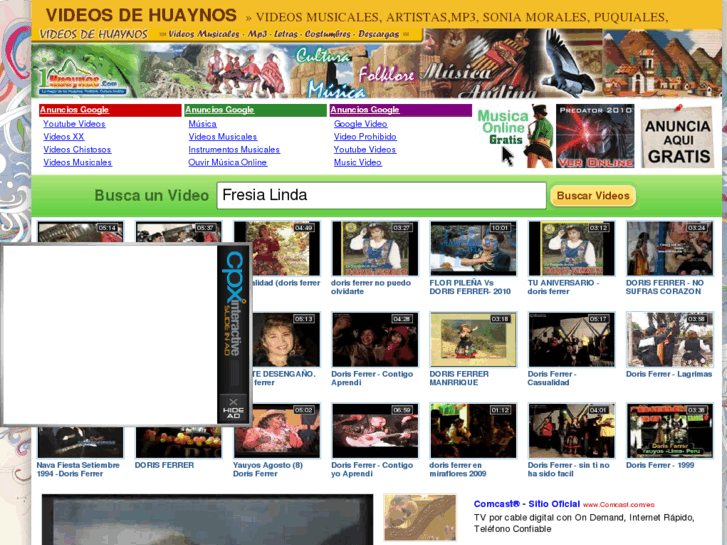Open the Videos Chistosos link
The height and width of the screenshot is (545, 727).
point(77,150)
